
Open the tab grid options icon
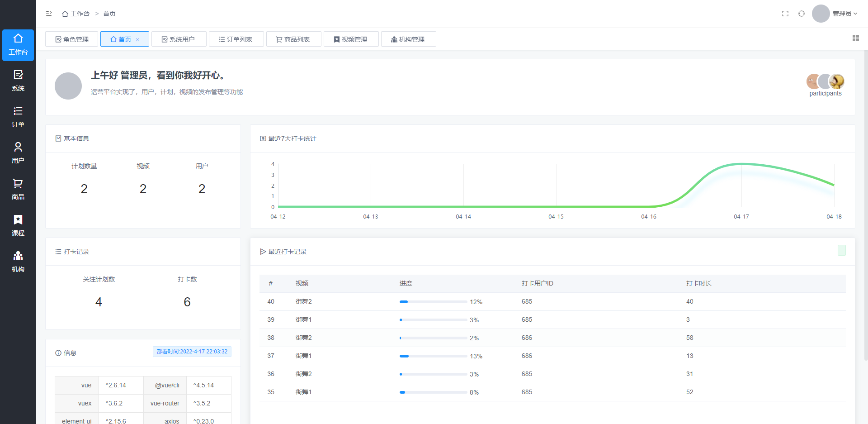[x=856, y=38]
